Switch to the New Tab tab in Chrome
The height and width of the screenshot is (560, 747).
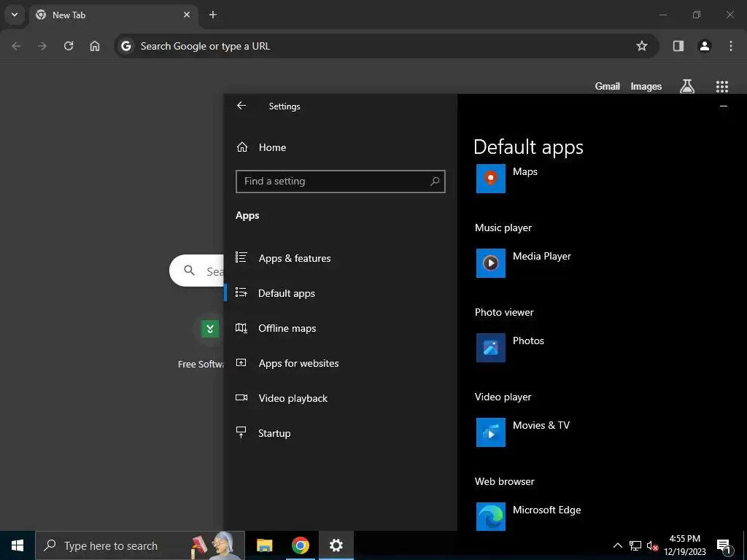[x=115, y=15]
